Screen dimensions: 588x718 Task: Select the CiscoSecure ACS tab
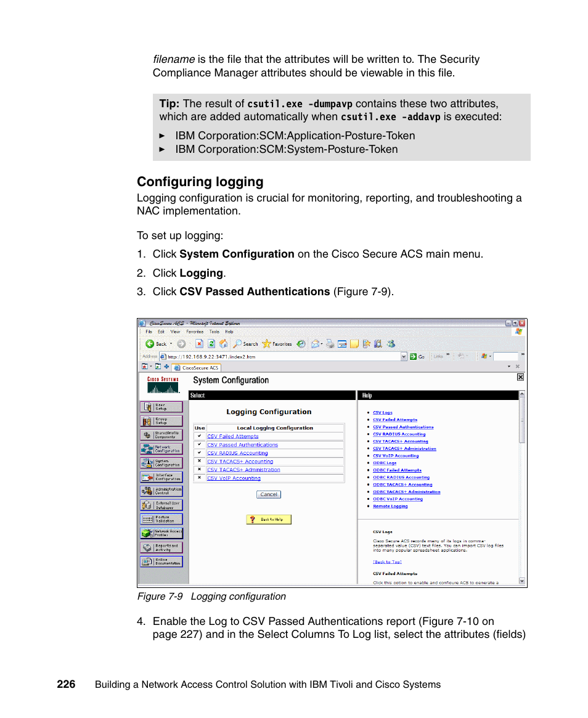point(197,368)
